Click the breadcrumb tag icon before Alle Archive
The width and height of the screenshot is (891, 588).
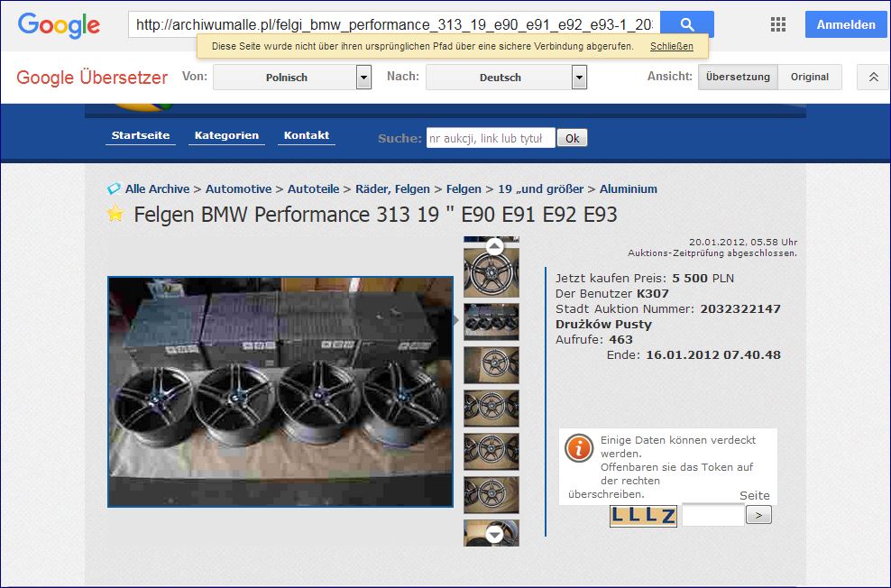114,188
